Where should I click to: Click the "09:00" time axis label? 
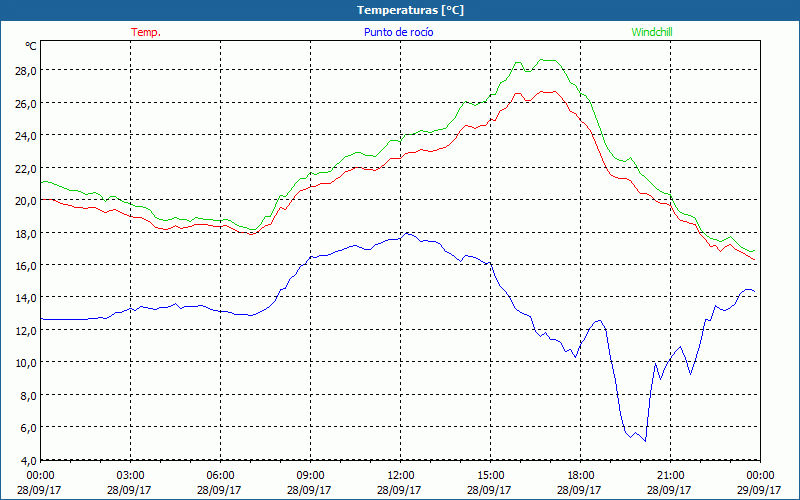310,475
